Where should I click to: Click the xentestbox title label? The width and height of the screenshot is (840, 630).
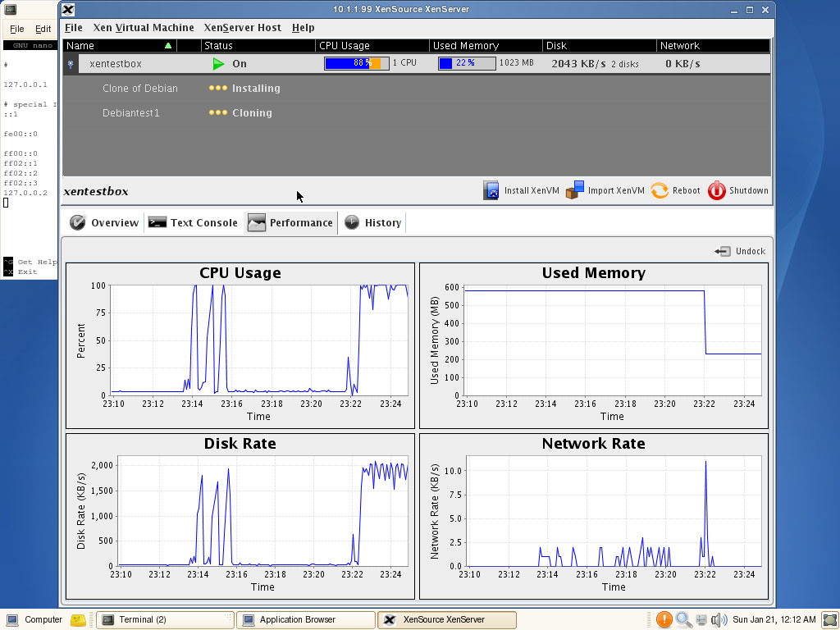click(96, 191)
